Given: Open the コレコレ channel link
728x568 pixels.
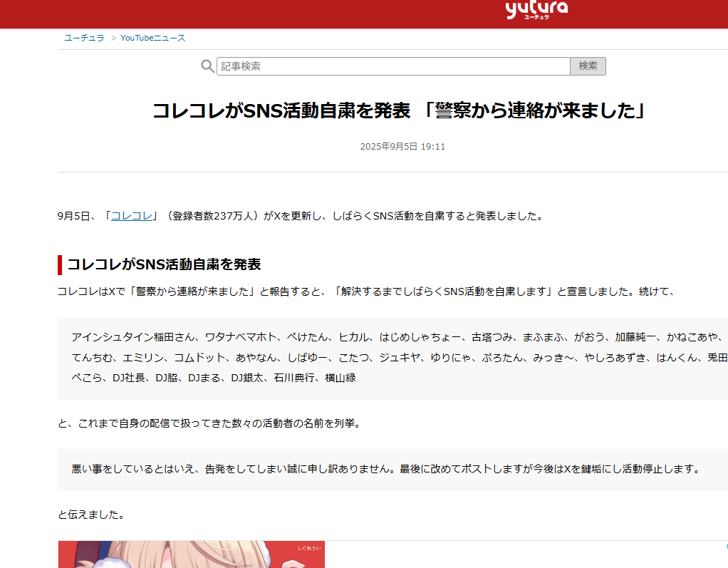Looking at the screenshot, I should pos(131,216).
